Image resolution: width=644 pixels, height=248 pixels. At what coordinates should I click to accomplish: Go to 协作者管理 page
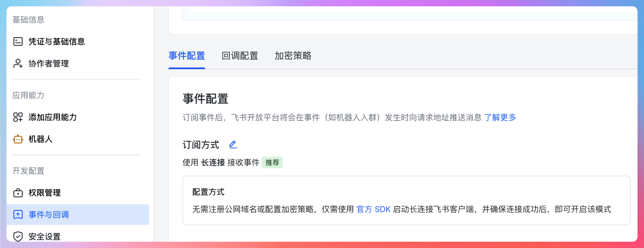[x=49, y=63]
